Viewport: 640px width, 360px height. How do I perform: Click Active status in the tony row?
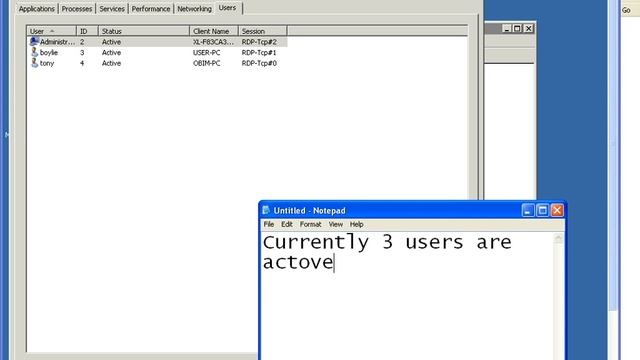tap(111, 63)
